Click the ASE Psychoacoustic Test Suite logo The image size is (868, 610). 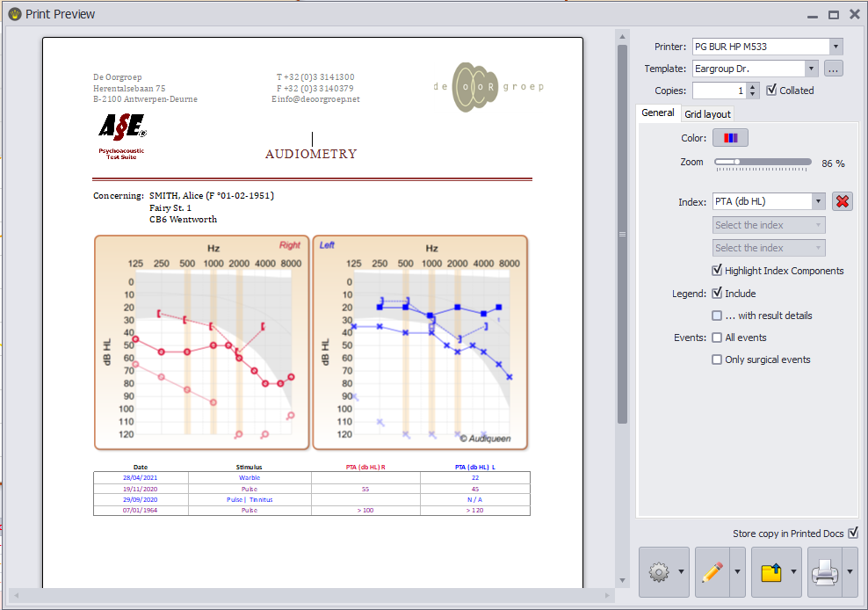(x=122, y=136)
